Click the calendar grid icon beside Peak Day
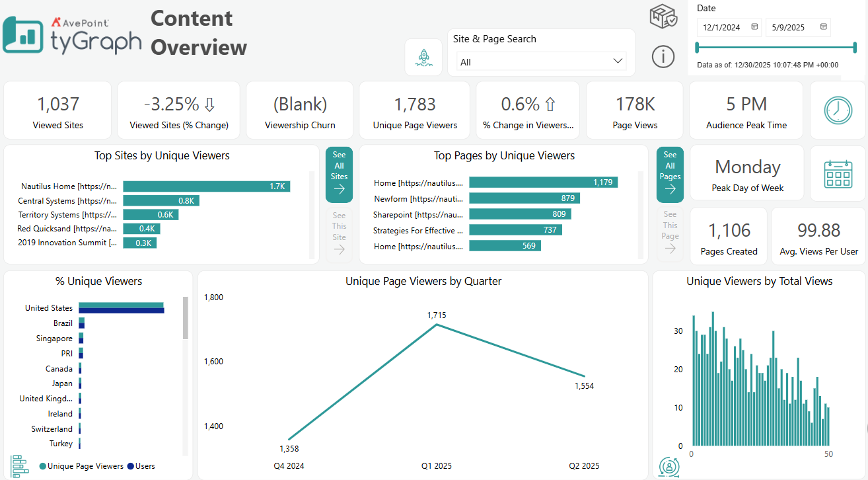The height and width of the screenshot is (480, 868). click(x=838, y=173)
